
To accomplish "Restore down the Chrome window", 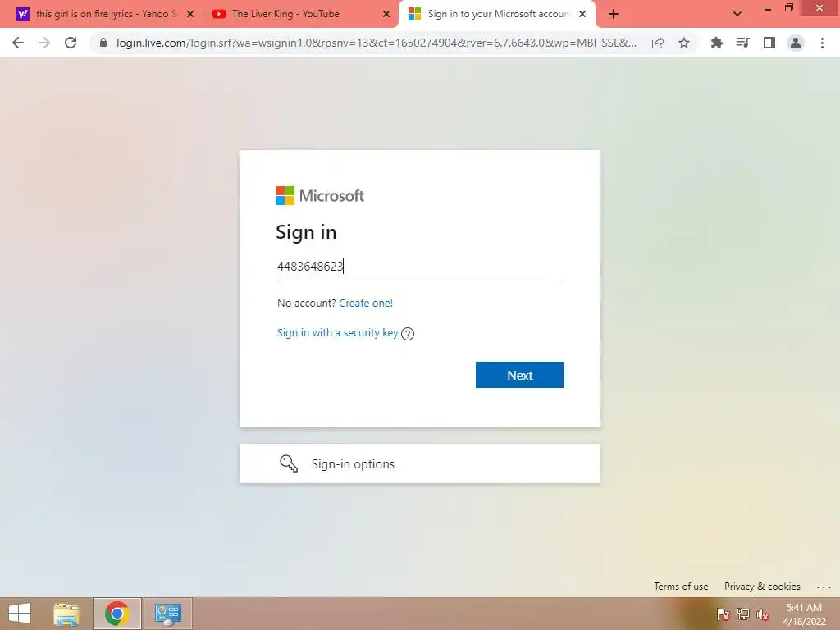I will tap(789, 8).
